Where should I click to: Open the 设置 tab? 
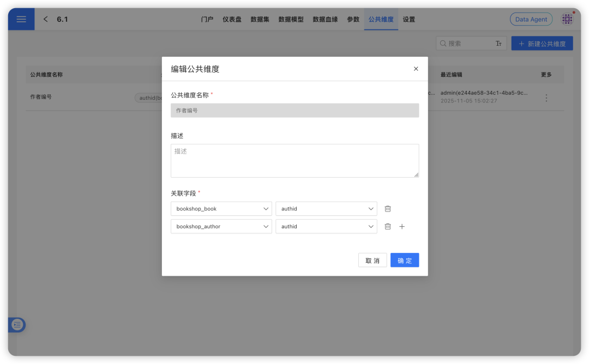(x=409, y=19)
